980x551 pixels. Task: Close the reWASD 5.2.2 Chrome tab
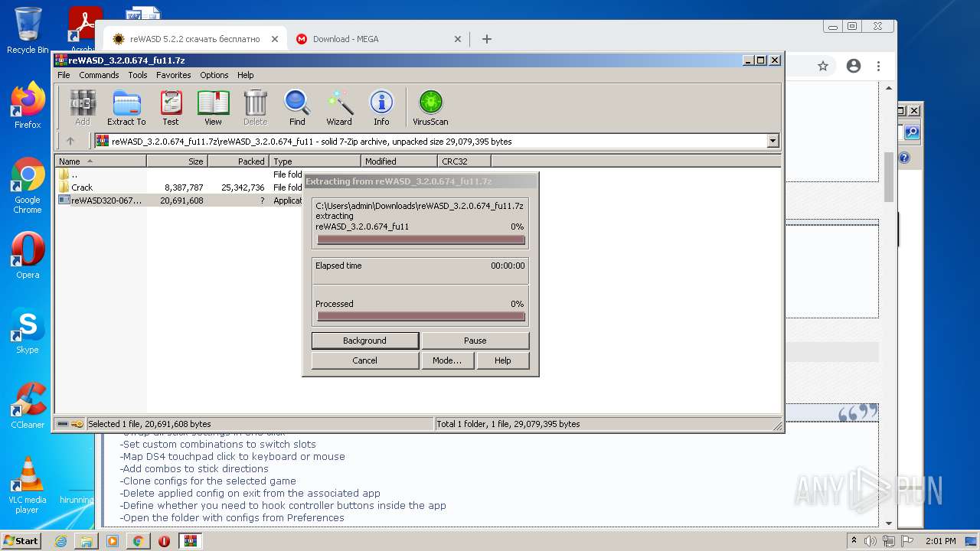[275, 39]
